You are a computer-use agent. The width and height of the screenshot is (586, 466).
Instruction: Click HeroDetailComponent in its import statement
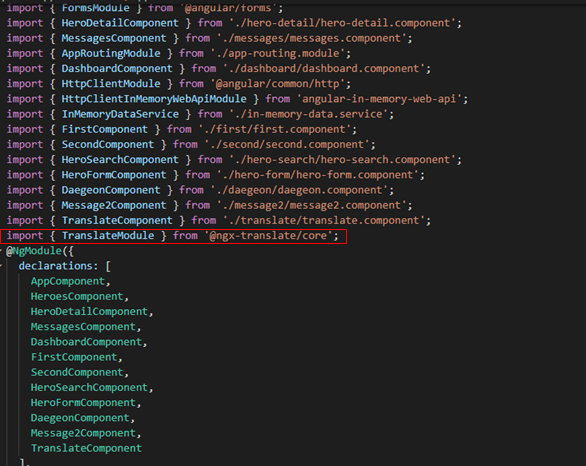pyautogui.click(x=120, y=23)
